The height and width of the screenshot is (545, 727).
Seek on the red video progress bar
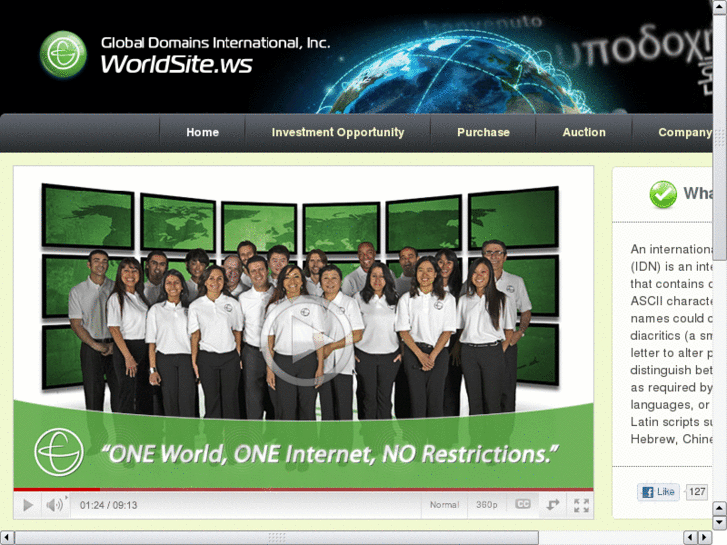[x=303, y=489]
